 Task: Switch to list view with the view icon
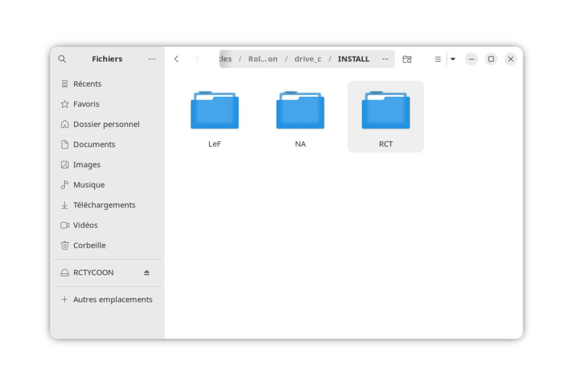point(438,59)
